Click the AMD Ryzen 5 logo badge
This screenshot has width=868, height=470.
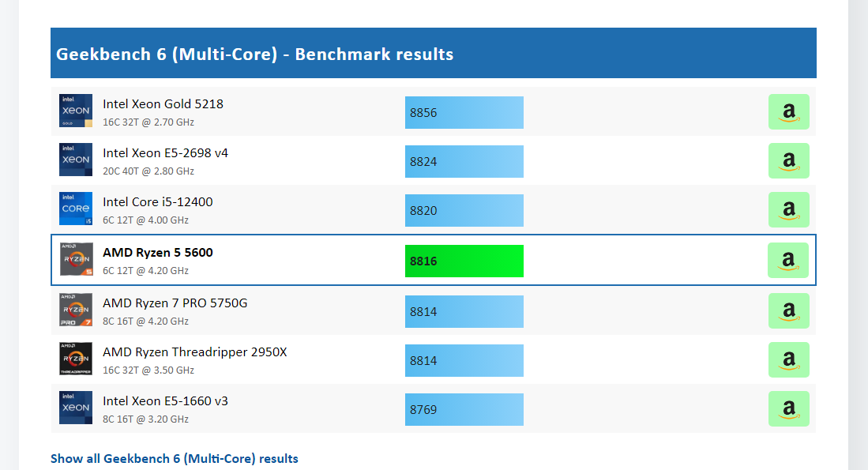pyautogui.click(x=77, y=259)
